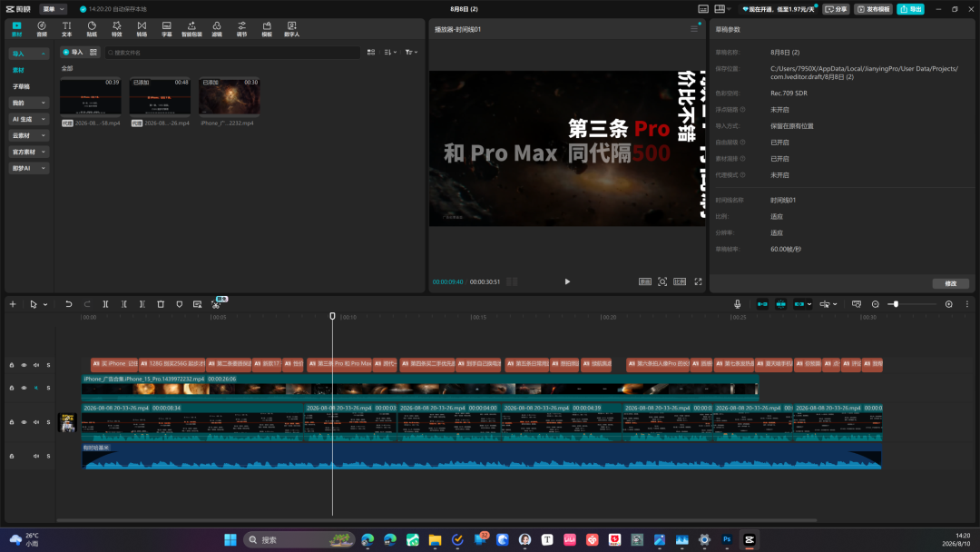Image resolution: width=980 pixels, height=552 pixels.
Task: Open the 转场 (transitions) tab
Action: pos(142,29)
